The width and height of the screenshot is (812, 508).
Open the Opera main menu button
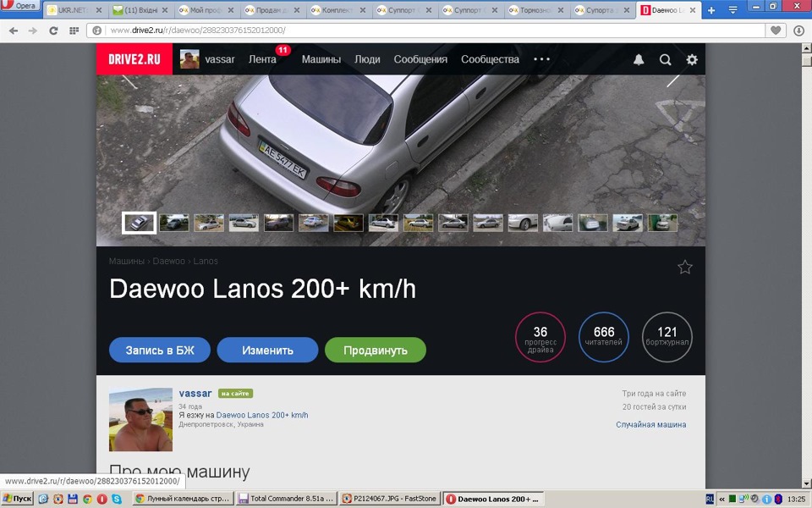pos(19,6)
